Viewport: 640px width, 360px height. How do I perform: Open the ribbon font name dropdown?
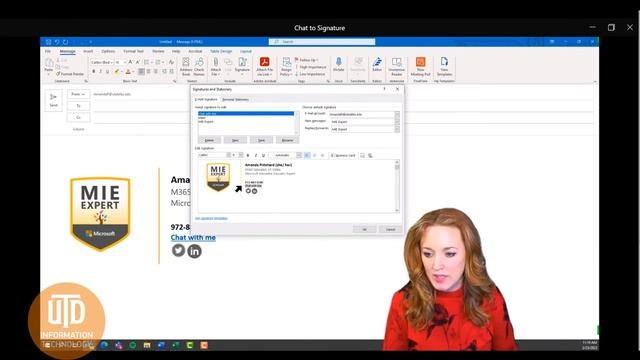(111, 62)
